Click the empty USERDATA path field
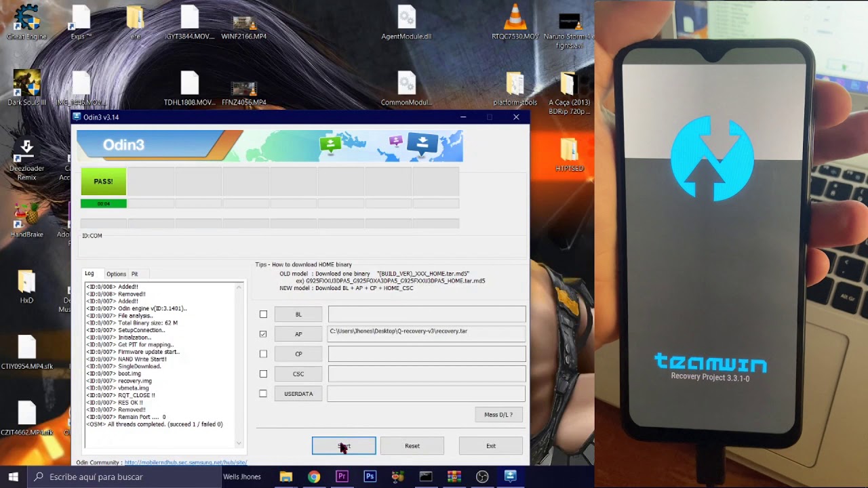The height and width of the screenshot is (488, 868). [x=427, y=393]
